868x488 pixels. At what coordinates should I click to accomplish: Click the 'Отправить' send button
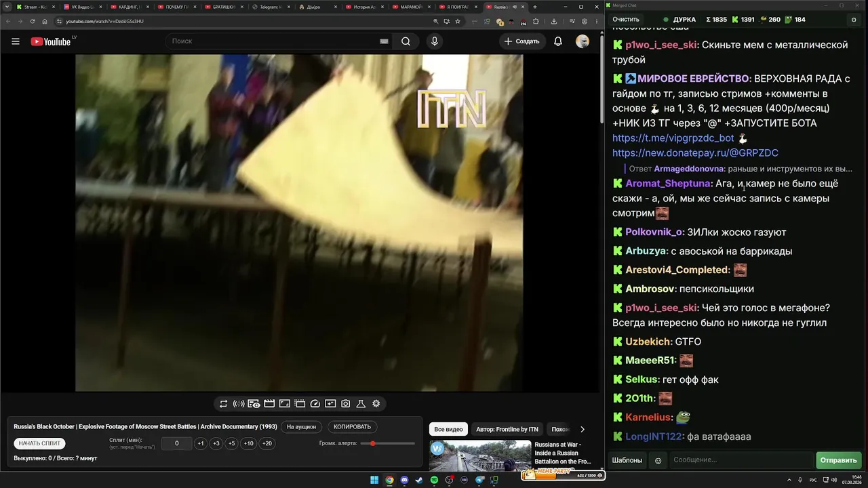click(x=838, y=460)
